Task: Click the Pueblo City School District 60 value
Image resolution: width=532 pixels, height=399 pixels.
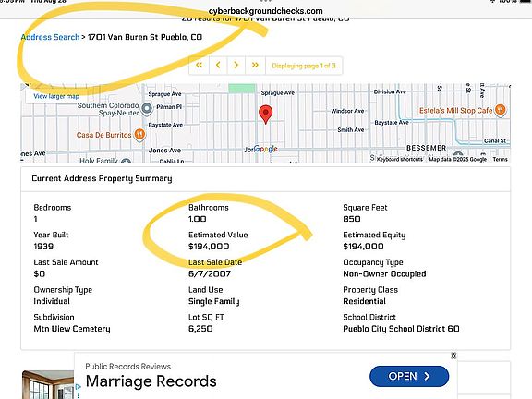Action: pos(401,329)
